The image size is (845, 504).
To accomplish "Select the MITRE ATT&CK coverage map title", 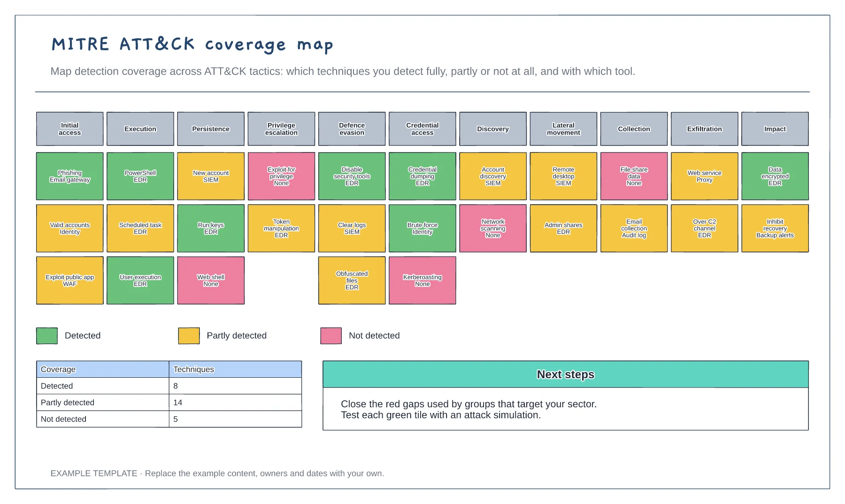I will pyautogui.click(x=192, y=45).
